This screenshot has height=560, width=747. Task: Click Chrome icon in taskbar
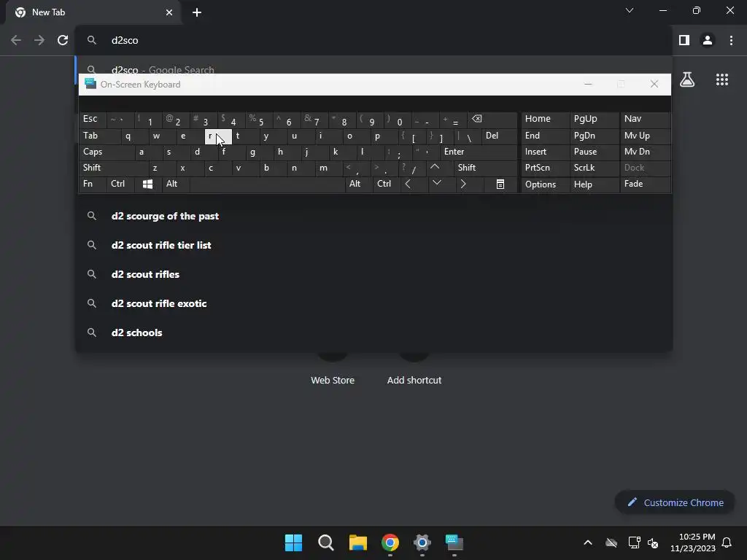390,542
